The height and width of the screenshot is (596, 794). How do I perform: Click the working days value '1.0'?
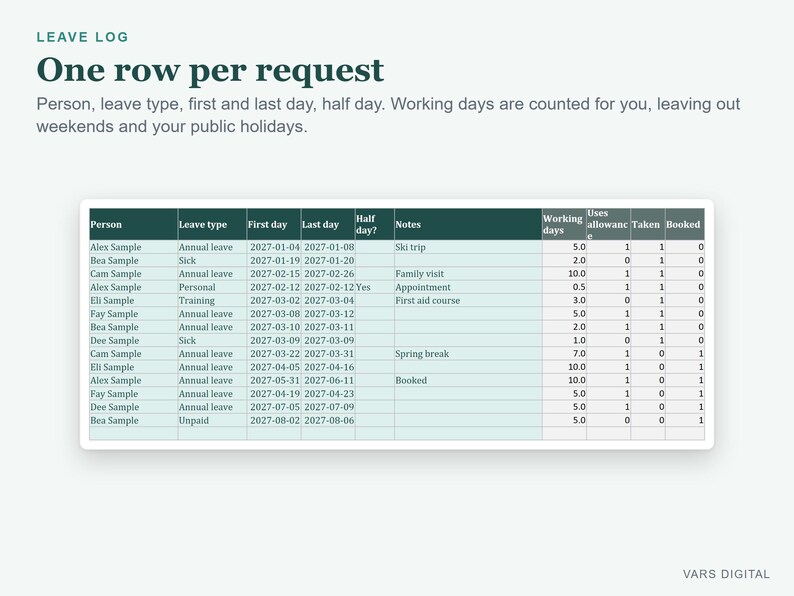click(564, 340)
